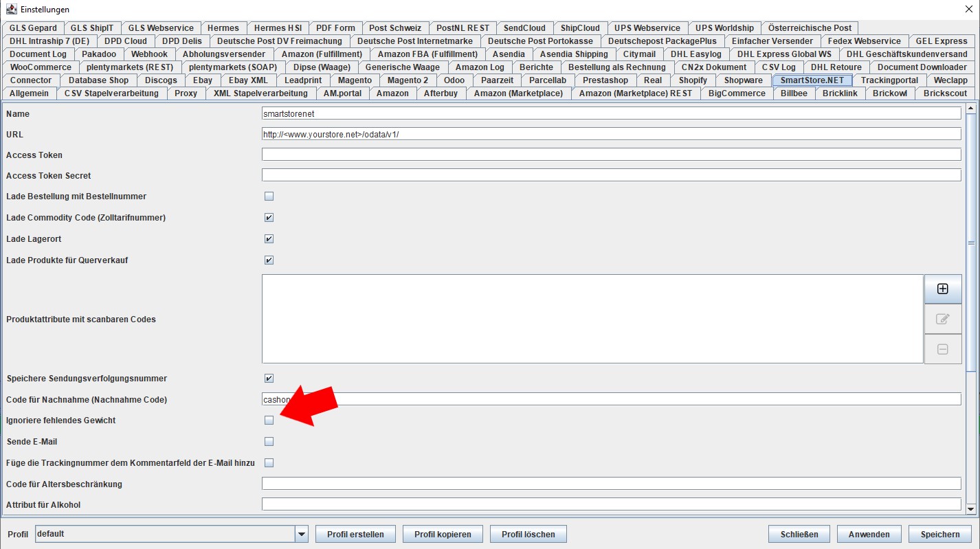Open the Hermes HSI tab
Image resolution: width=980 pixels, height=549 pixels.
pos(278,28)
